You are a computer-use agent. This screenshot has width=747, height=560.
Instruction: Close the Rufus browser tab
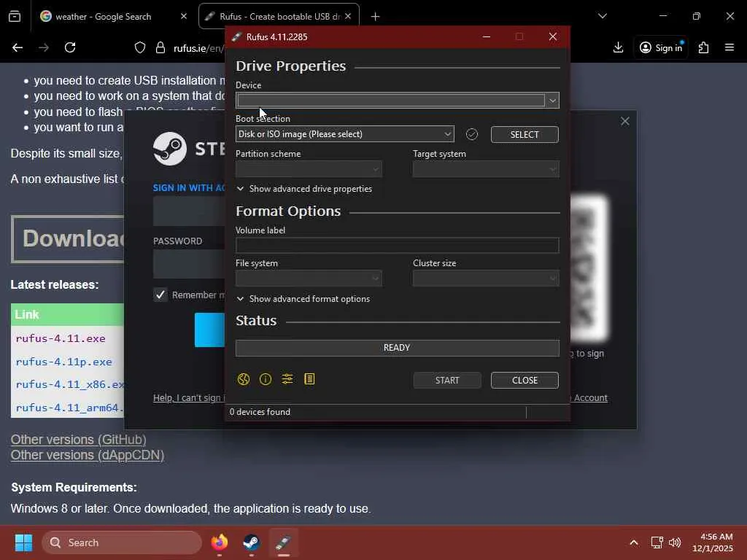(348, 17)
